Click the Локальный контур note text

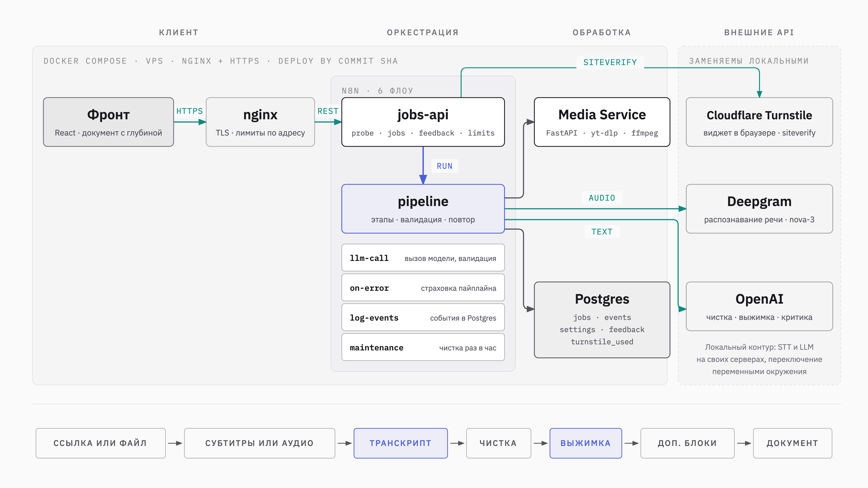(x=759, y=359)
